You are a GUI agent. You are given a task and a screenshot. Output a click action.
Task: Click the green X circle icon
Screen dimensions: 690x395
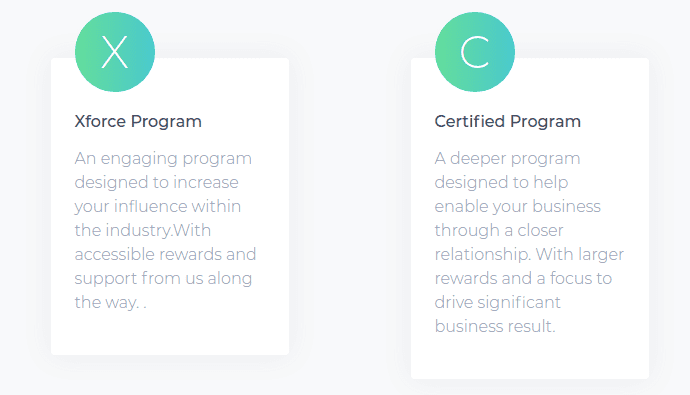[x=115, y=52]
